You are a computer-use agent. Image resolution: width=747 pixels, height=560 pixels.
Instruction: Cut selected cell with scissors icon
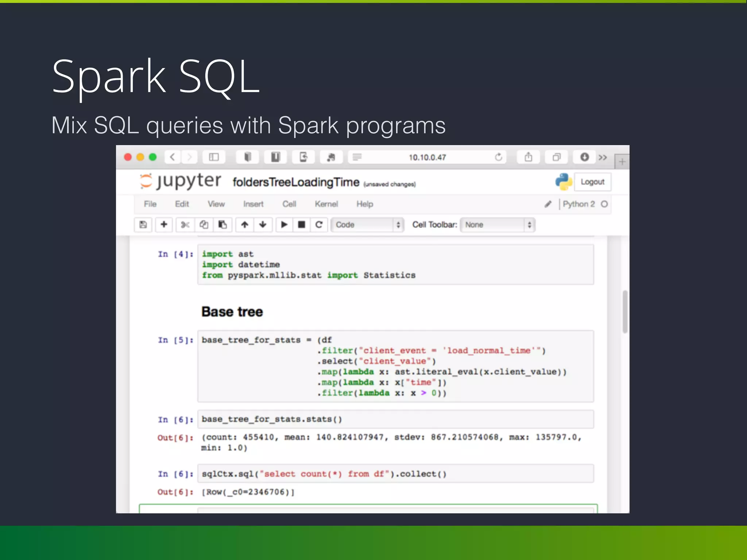(185, 225)
